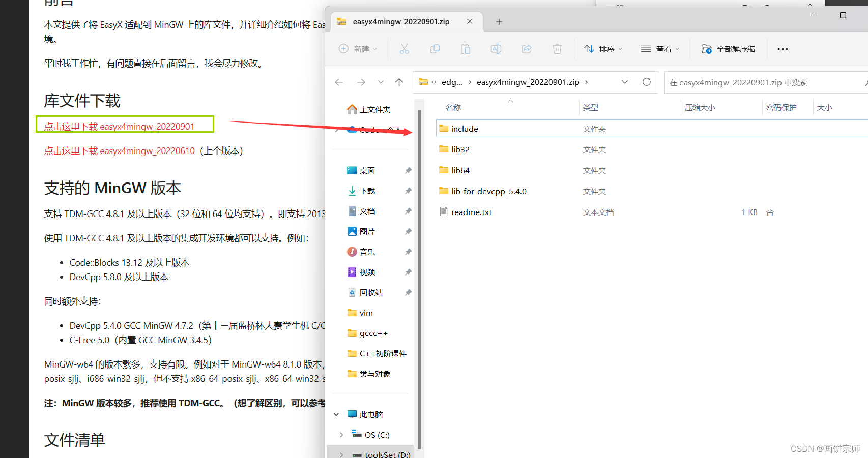Click the Share icon in toolbar
The image size is (868, 458).
coord(527,49)
